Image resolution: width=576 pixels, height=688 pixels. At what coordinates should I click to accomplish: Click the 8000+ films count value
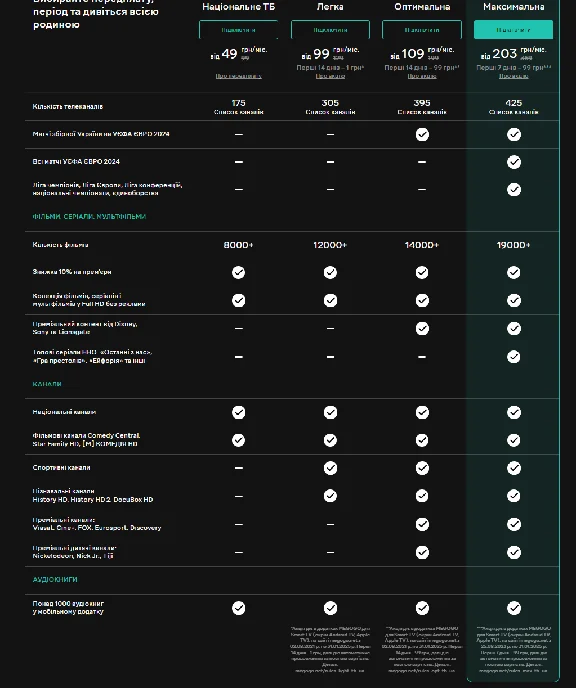238,245
